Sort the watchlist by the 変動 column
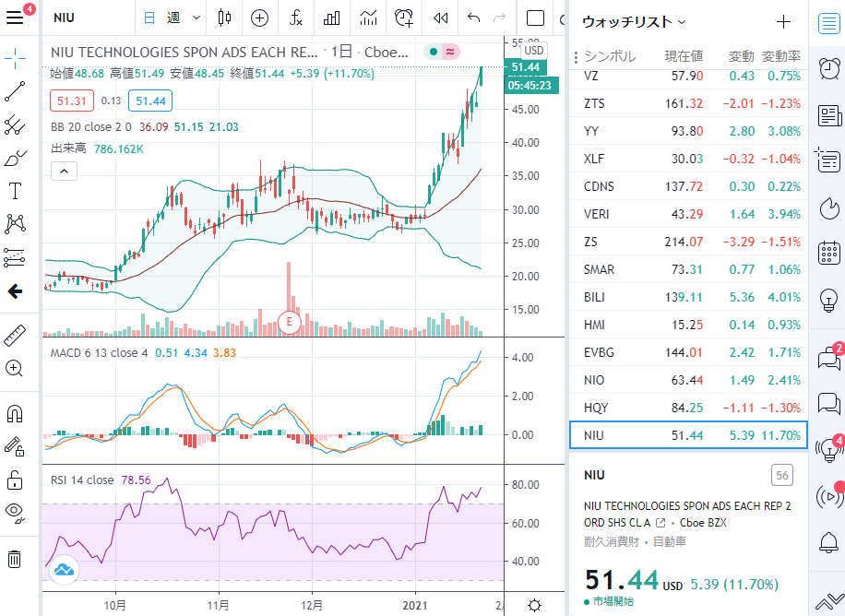The width and height of the screenshot is (845, 616). tap(742, 56)
